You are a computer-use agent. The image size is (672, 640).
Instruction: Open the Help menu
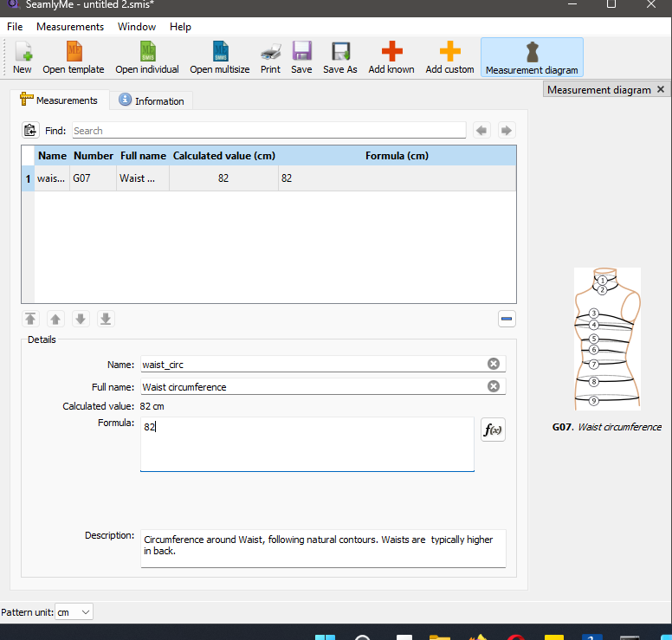point(180,27)
